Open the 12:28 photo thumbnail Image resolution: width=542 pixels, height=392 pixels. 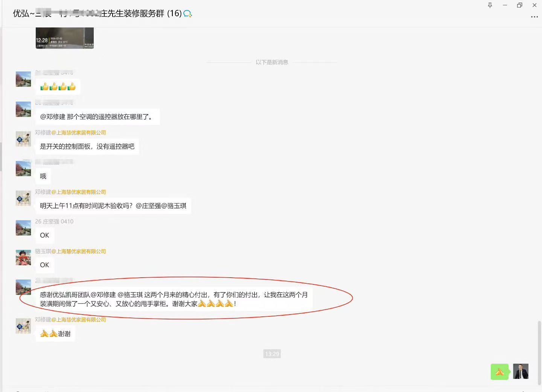tap(65, 38)
